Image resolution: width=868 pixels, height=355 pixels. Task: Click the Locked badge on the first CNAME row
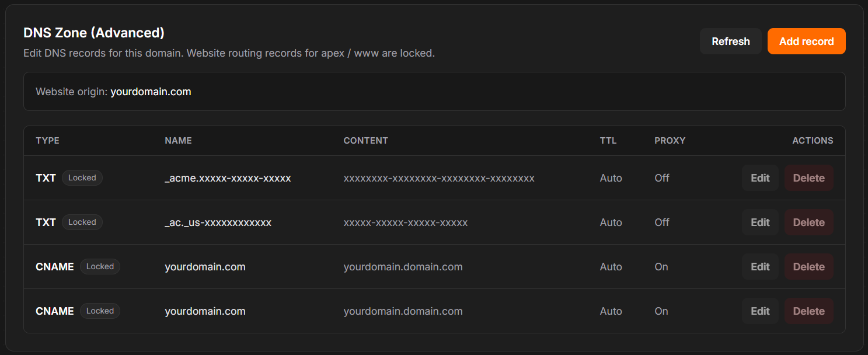coord(100,266)
